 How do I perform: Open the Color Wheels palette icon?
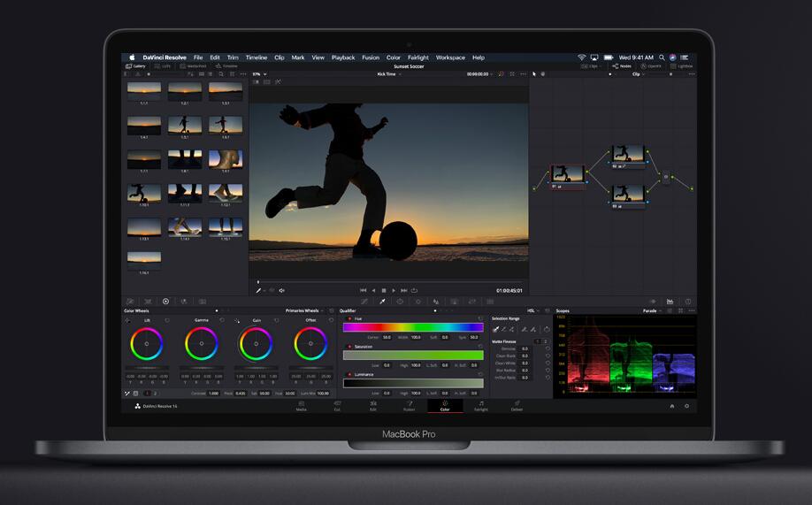165,302
